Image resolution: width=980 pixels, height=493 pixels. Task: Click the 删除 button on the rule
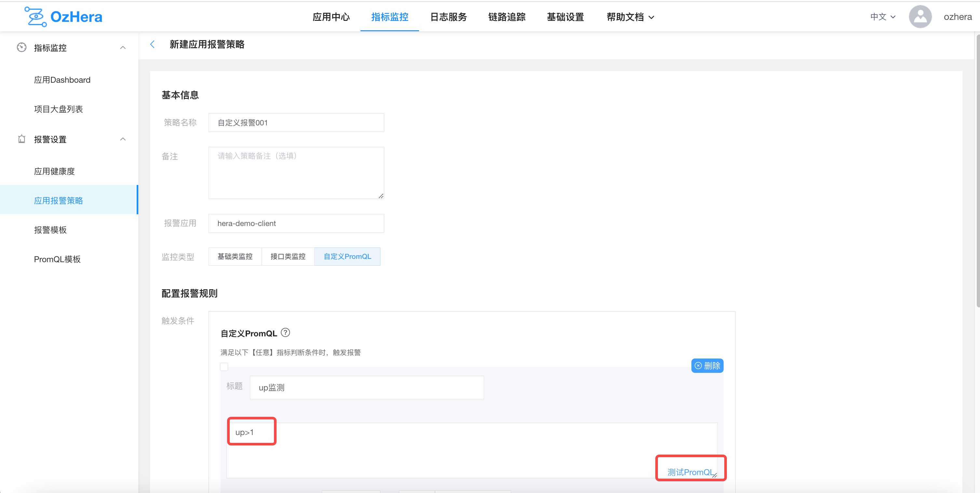(x=707, y=366)
